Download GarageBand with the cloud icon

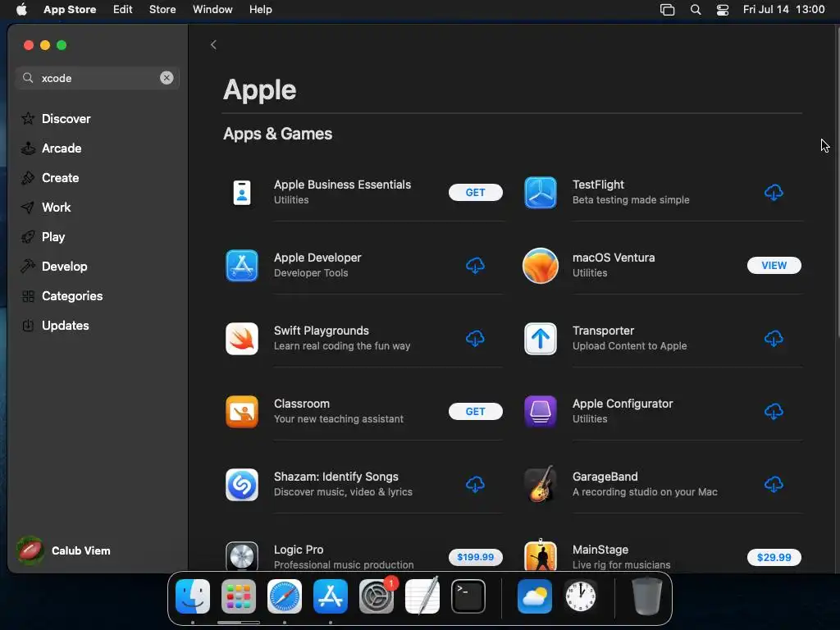coord(774,484)
